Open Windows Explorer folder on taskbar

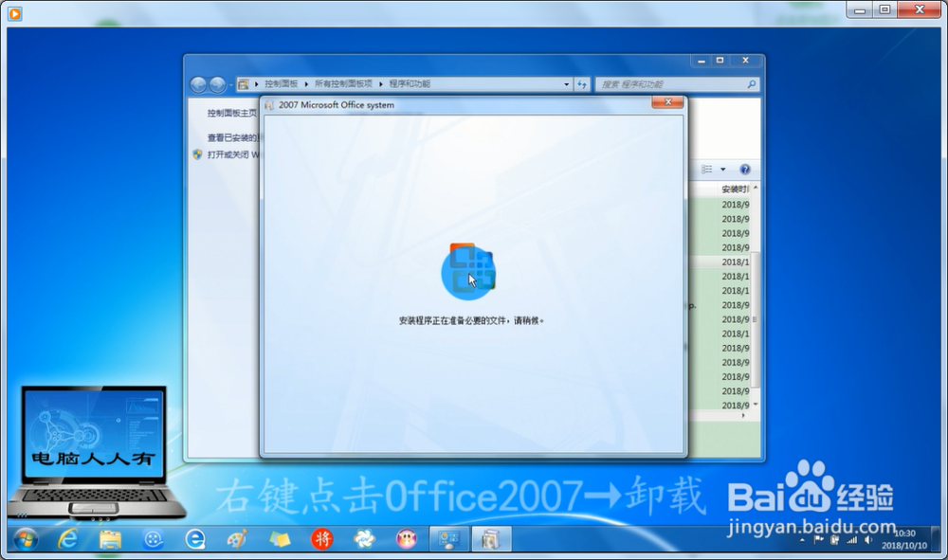110,539
